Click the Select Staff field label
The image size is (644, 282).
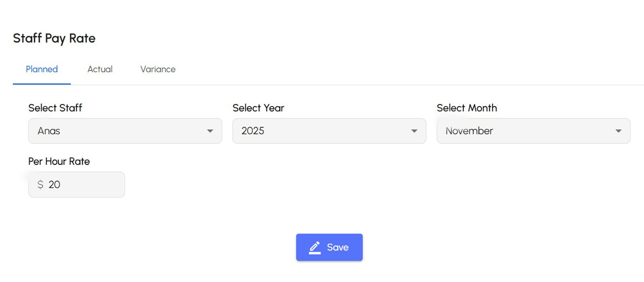pyautogui.click(x=55, y=108)
